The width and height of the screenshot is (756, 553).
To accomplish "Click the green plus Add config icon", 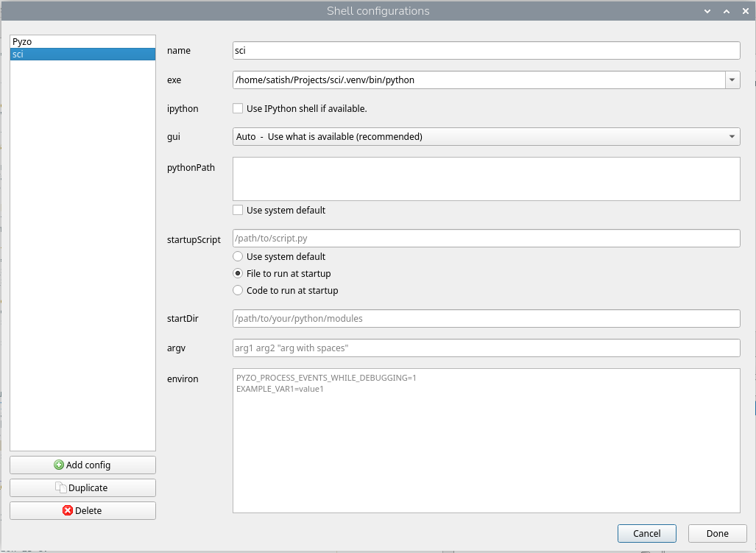I will pos(59,465).
